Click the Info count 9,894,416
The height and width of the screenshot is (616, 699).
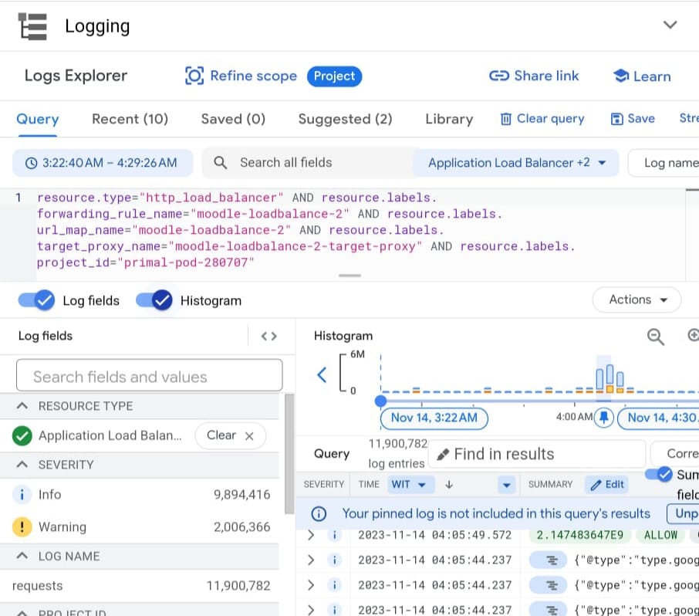tap(241, 494)
